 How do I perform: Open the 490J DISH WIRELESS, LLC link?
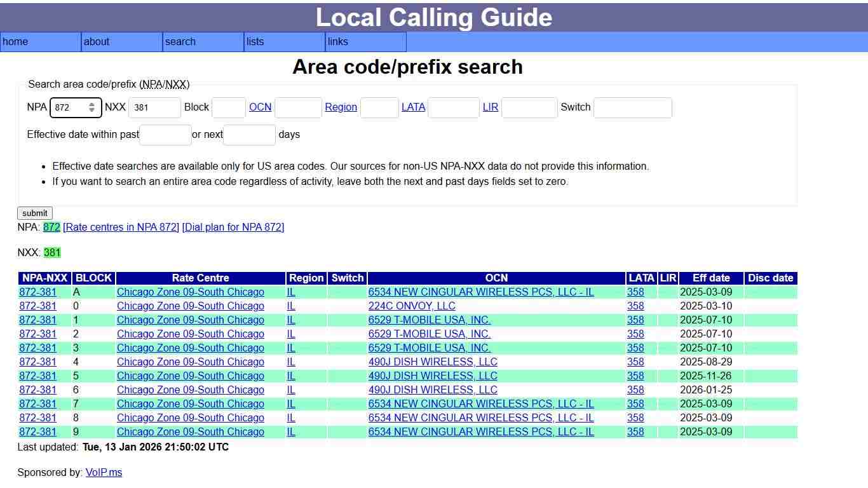tap(432, 362)
